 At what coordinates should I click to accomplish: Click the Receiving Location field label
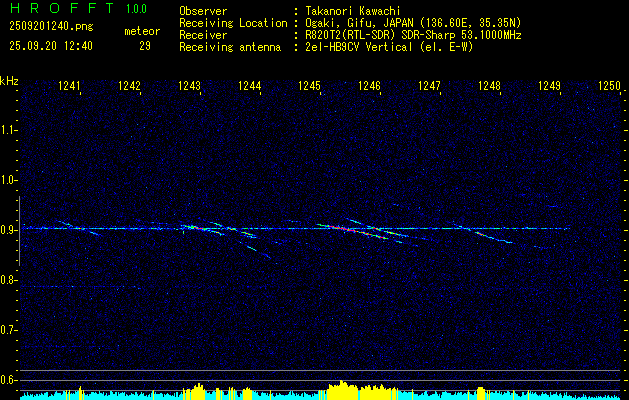(233, 23)
